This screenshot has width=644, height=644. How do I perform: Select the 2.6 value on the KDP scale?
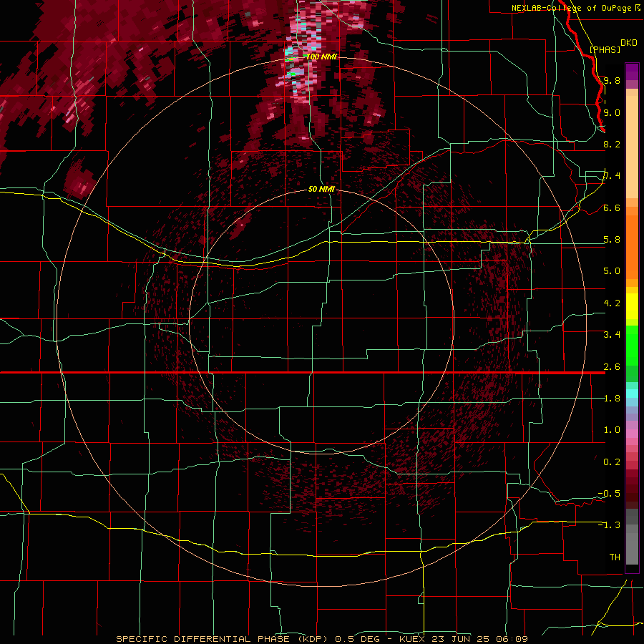click(612, 367)
